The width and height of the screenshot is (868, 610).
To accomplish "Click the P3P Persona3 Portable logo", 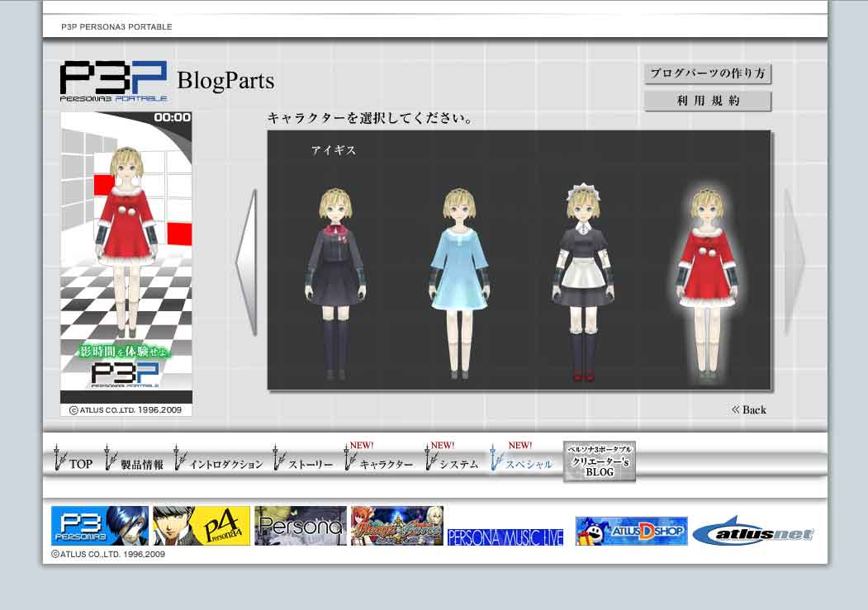I will 113,81.
